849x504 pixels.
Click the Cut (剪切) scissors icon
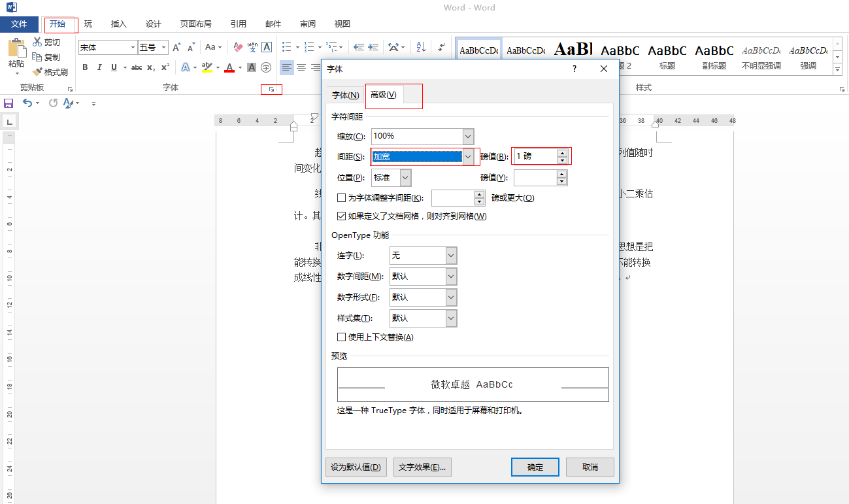click(38, 41)
